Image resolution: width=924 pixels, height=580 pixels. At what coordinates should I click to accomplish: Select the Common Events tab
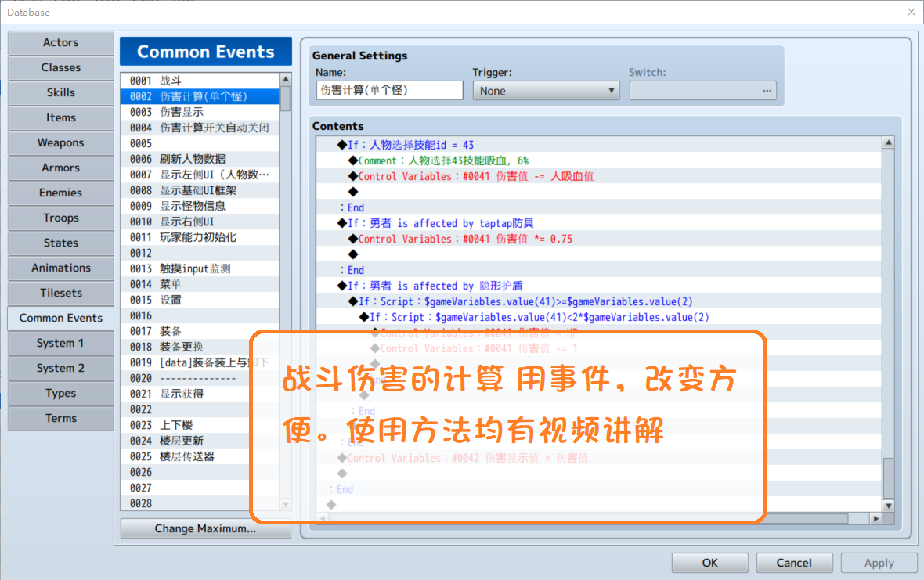pos(61,318)
